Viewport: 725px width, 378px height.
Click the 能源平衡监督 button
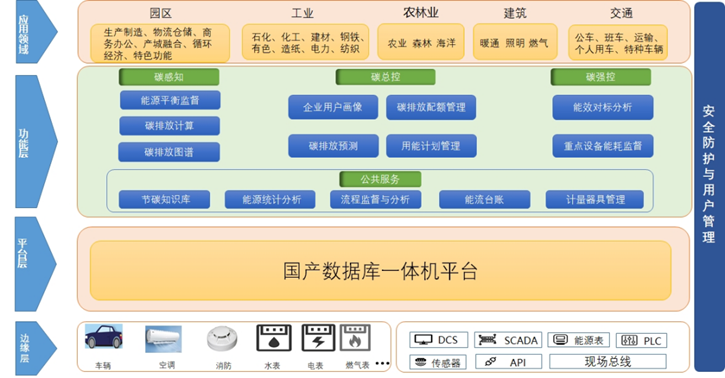[x=170, y=100]
